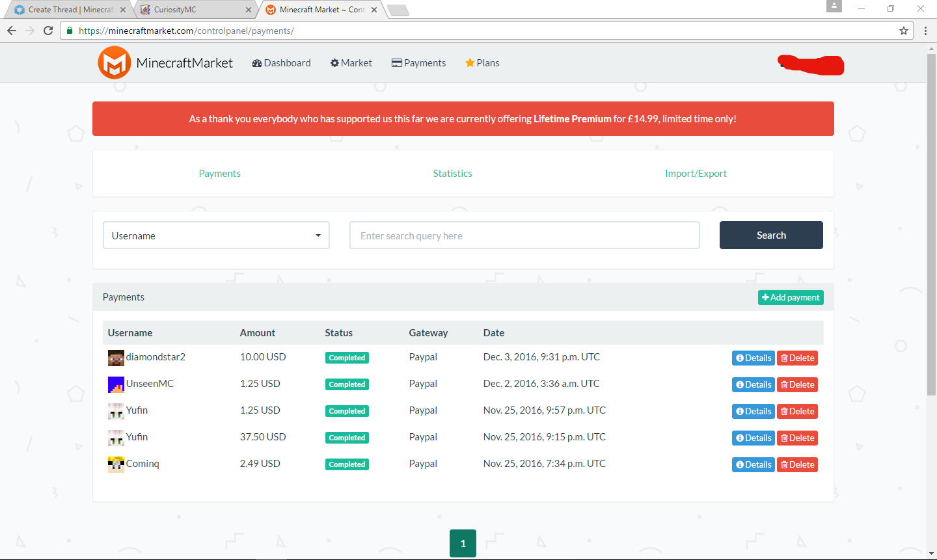Click the Gateway column header
937x560 pixels.
pyautogui.click(x=428, y=333)
